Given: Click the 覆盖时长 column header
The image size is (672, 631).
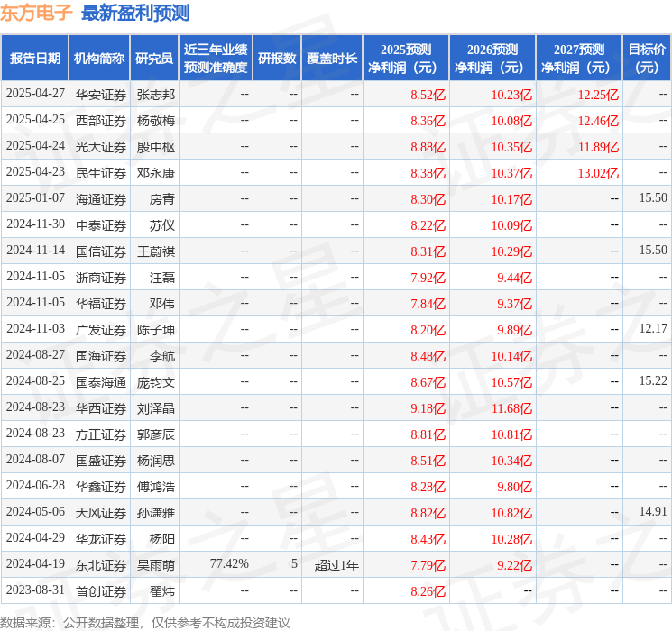Looking at the screenshot, I should [332, 59].
